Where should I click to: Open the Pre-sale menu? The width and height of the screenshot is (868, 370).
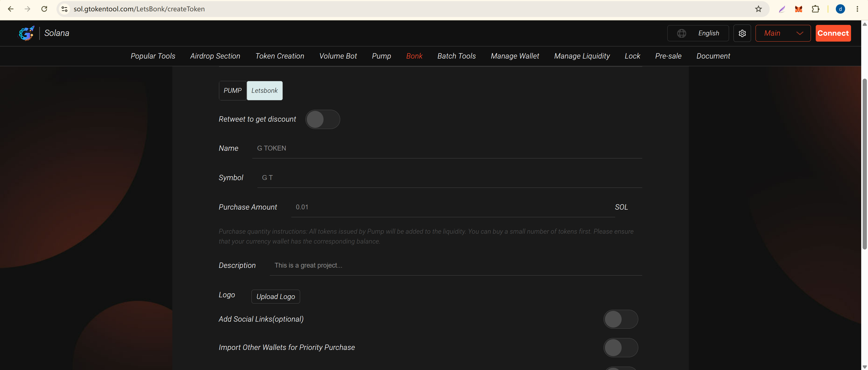[x=668, y=56]
